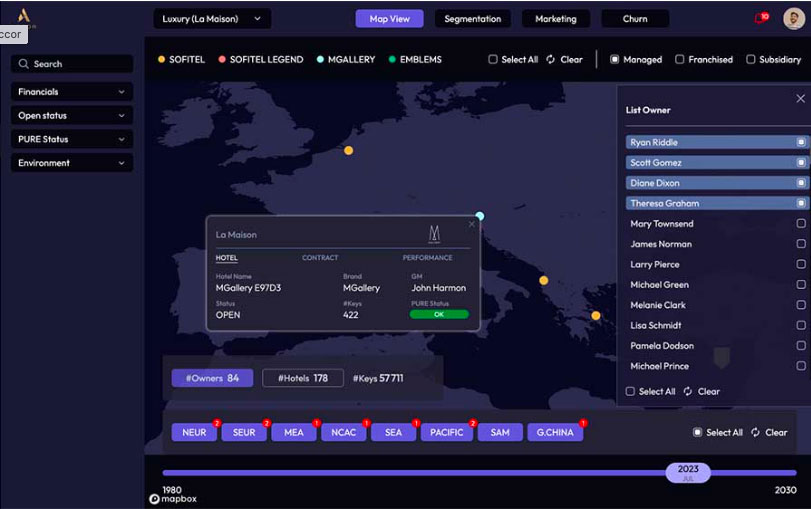
Task: Click the MGALLERY brand legend label
Action: point(352,59)
